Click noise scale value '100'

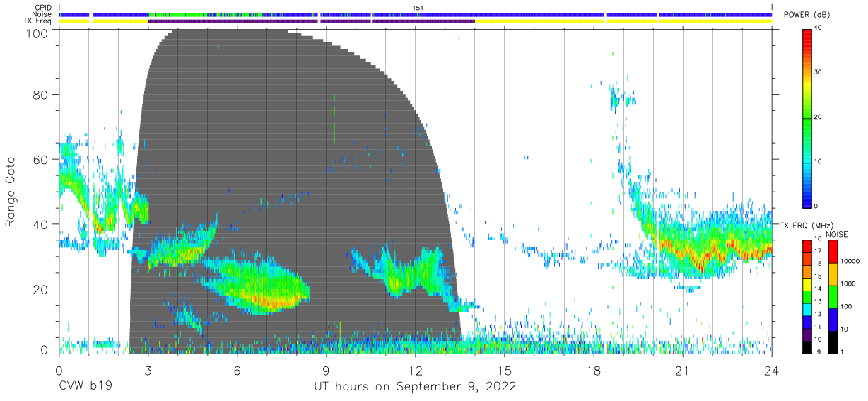click(847, 306)
